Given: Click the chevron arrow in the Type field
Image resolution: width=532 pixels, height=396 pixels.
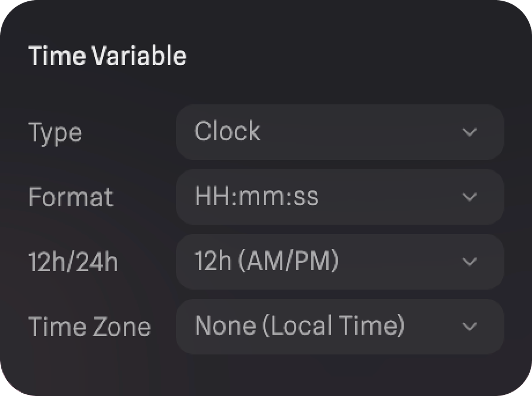Looking at the screenshot, I should pos(469,132).
